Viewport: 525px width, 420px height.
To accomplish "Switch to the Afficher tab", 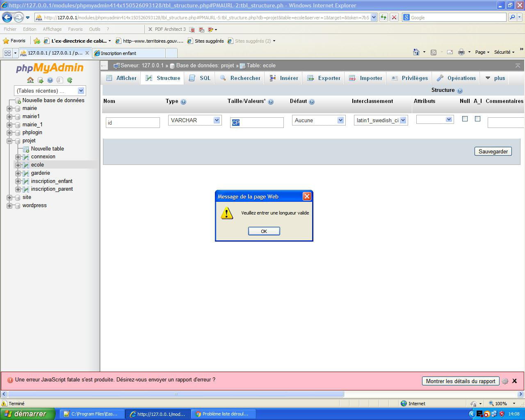I will [121, 78].
